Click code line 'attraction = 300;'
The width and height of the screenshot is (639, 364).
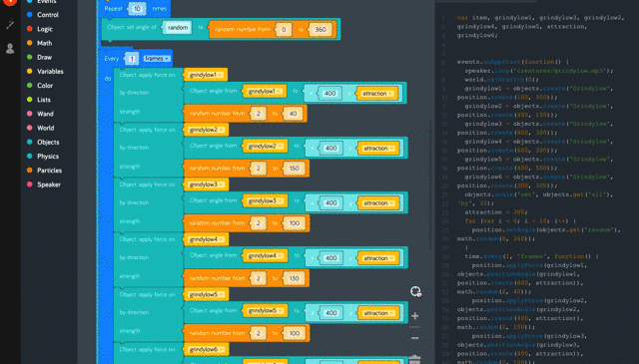coord(495,212)
